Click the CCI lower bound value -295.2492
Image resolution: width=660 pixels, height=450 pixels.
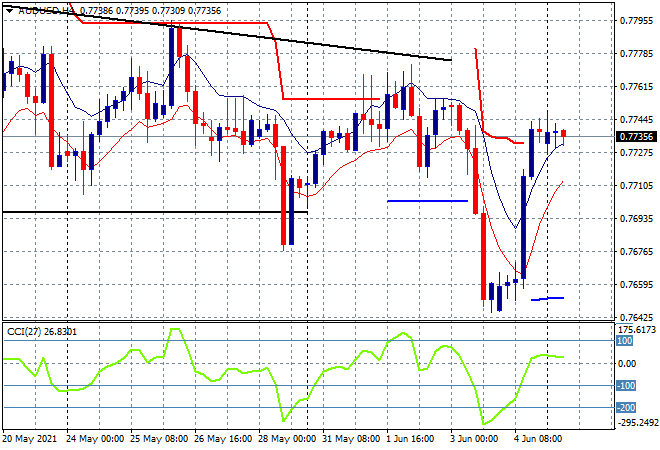[x=637, y=423]
